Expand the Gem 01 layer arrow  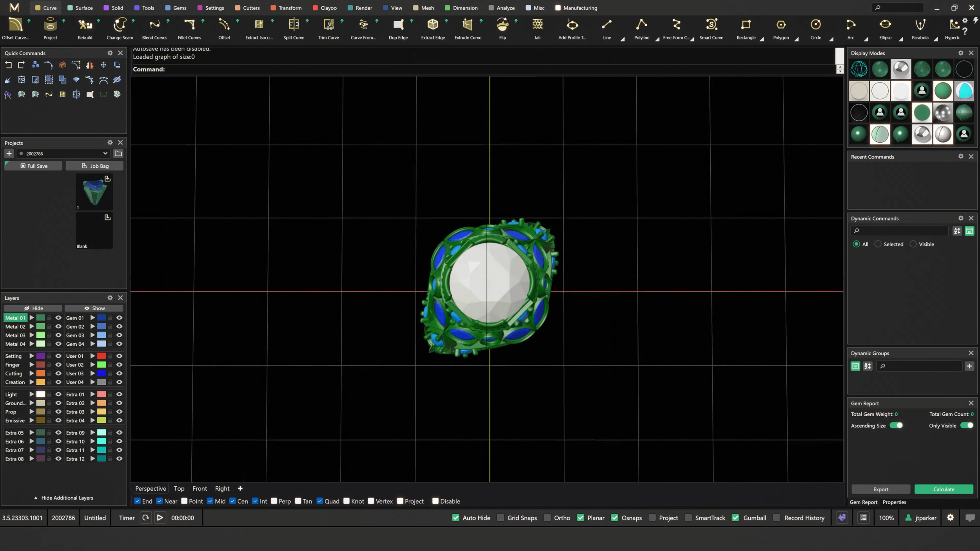(x=93, y=318)
